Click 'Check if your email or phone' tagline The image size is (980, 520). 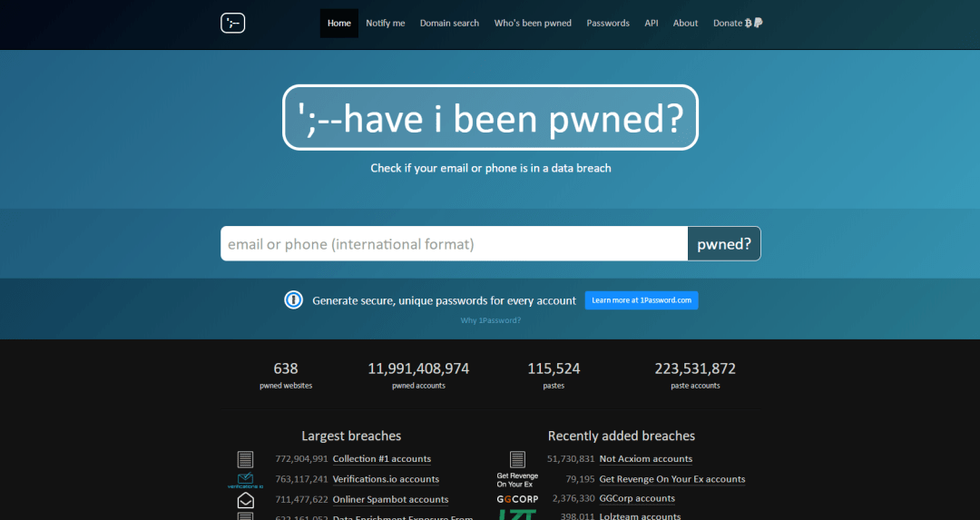491,168
